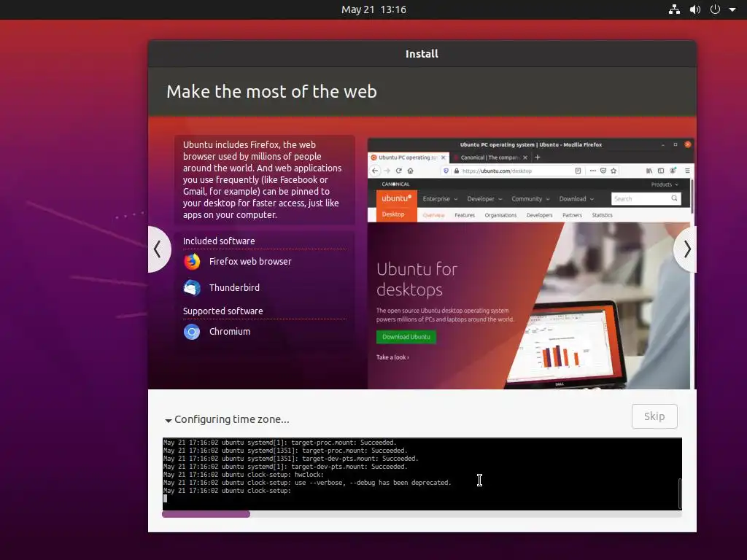Click the installation progress bar
The height and width of the screenshot is (560, 747).
coord(422,514)
